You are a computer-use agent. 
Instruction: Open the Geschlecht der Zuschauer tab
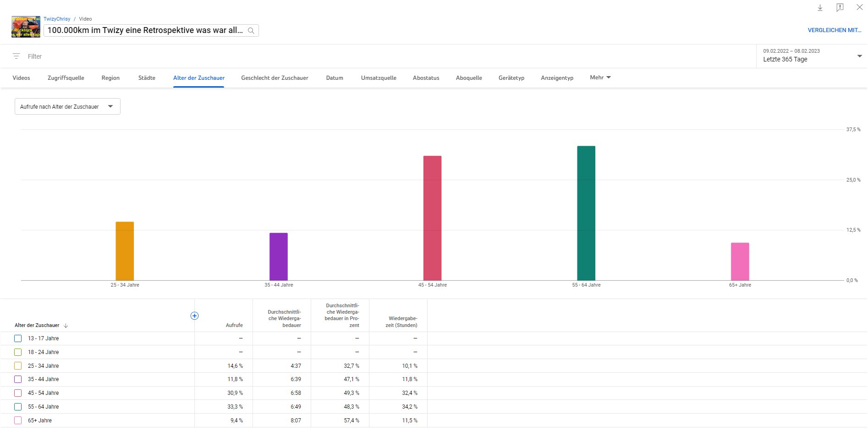(x=275, y=78)
